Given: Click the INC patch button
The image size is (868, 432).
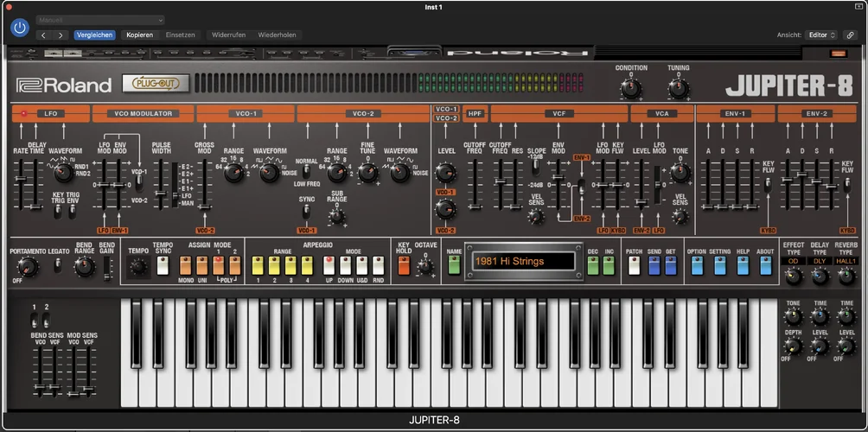Looking at the screenshot, I should click(x=609, y=265).
